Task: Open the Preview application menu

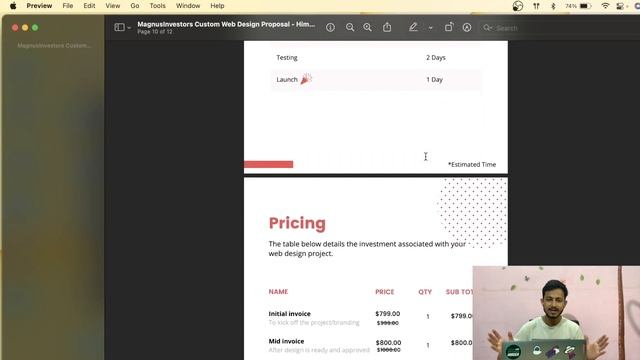Action: coord(39,6)
